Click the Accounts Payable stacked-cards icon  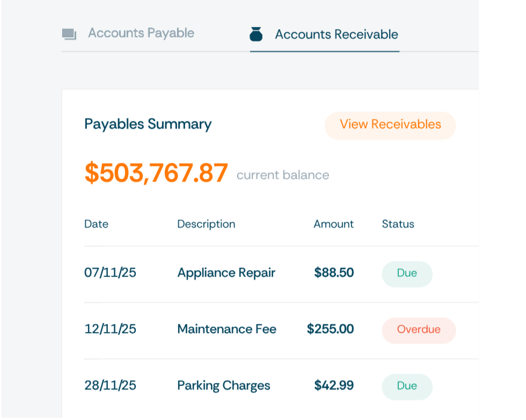69,34
